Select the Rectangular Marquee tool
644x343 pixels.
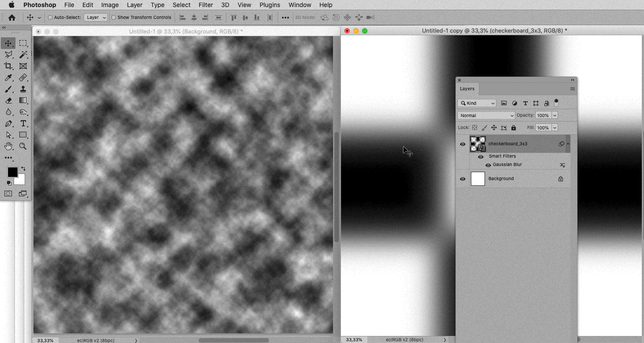pyautogui.click(x=23, y=43)
